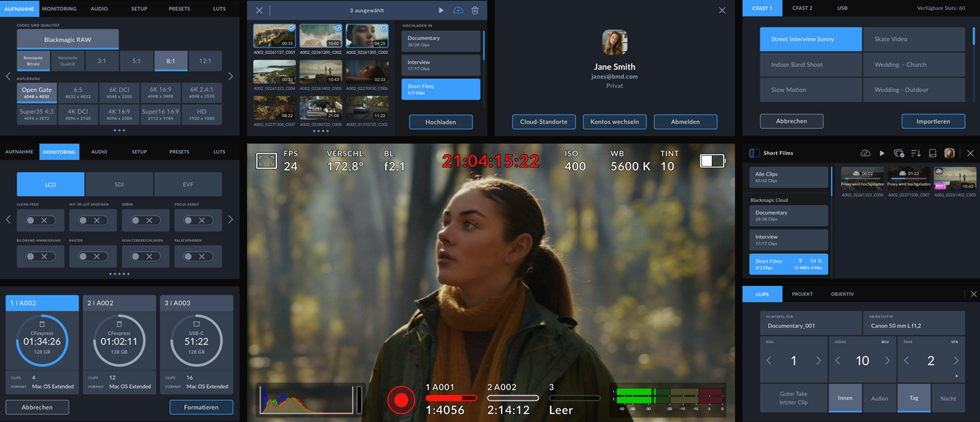This screenshot has height=422, width=980.
Task: Open the CFAST 2 tab
Action: (802, 8)
